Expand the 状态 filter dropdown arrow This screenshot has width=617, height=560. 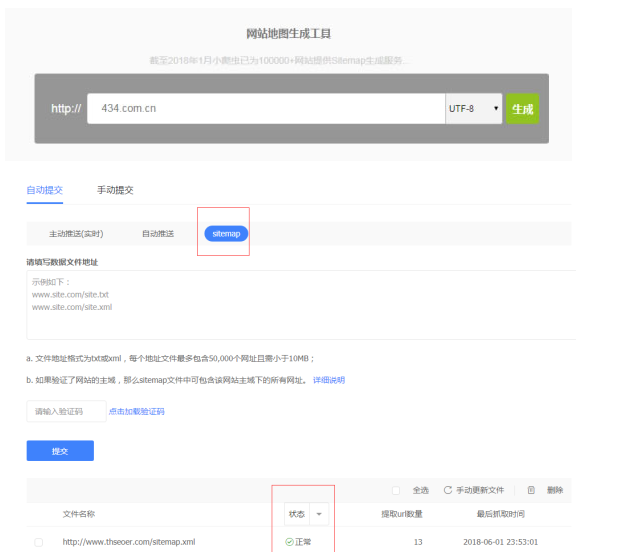click(320, 514)
